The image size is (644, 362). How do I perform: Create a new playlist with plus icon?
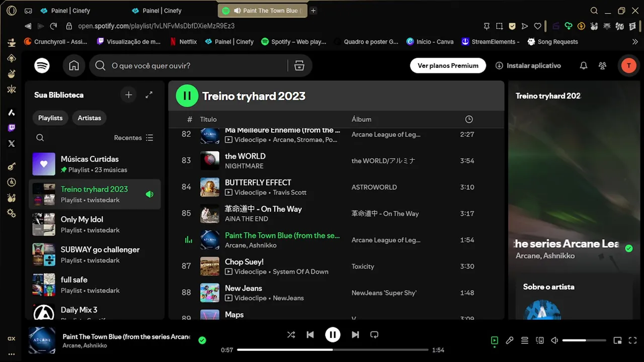(x=129, y=95)
